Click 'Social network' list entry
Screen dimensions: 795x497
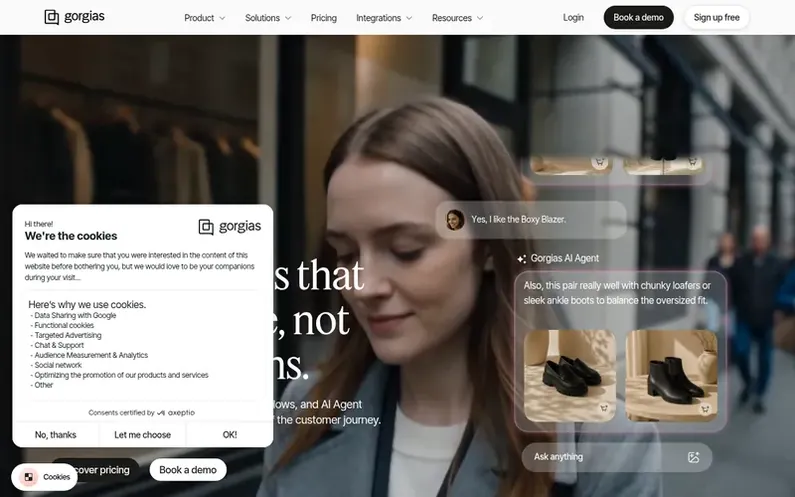tap(58, 365)
